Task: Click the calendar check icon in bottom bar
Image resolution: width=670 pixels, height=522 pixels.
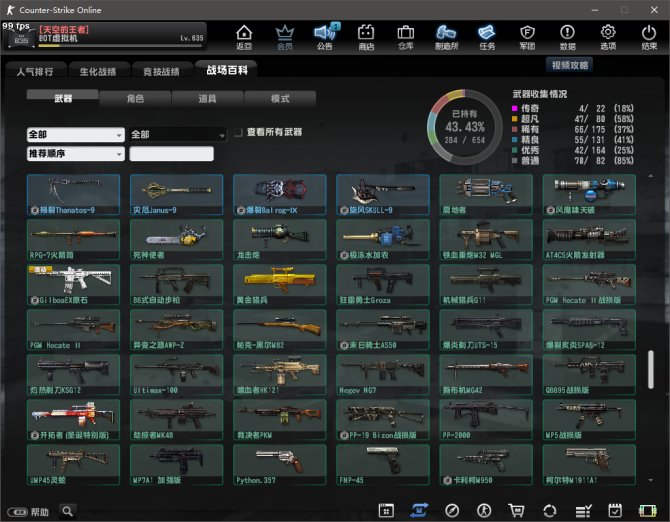Action: pos(615,510)
